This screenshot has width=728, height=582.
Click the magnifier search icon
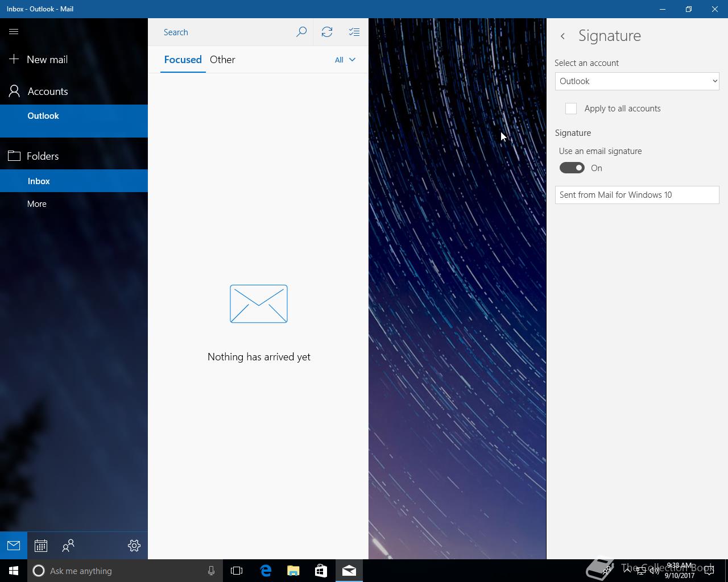[x=301, y=32]
